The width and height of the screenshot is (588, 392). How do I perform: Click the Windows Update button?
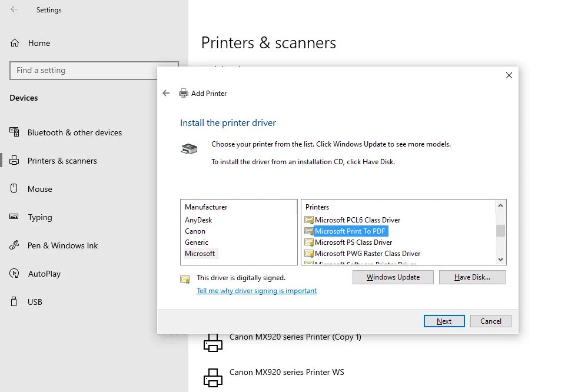pyautogui.click(x=393, y=277)
